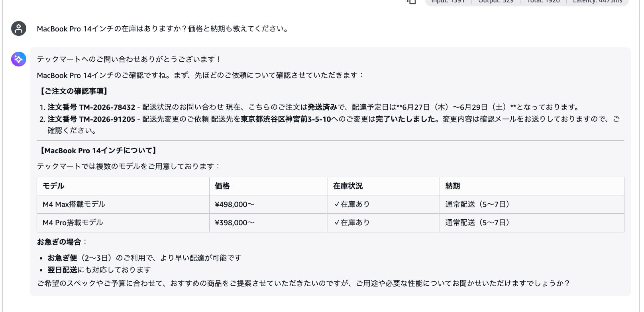Click the copy icon at the top

(412, 2)
